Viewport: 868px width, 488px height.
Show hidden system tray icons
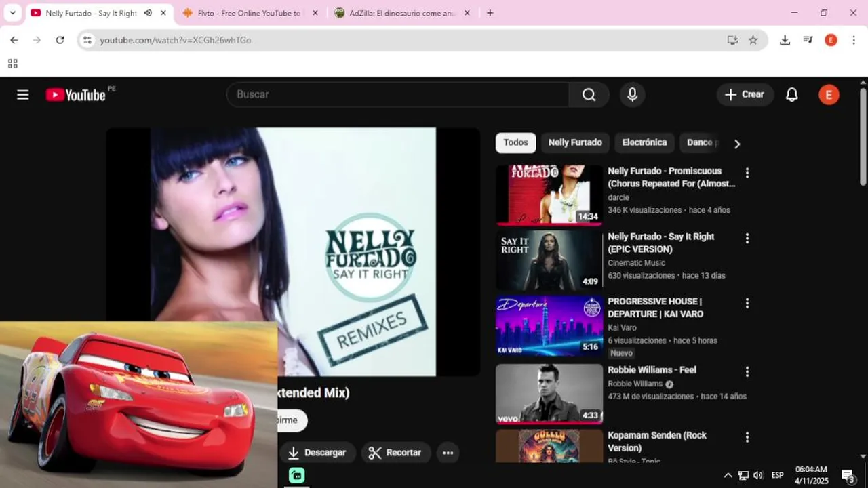pyautogui.click(x=728, y=475)
